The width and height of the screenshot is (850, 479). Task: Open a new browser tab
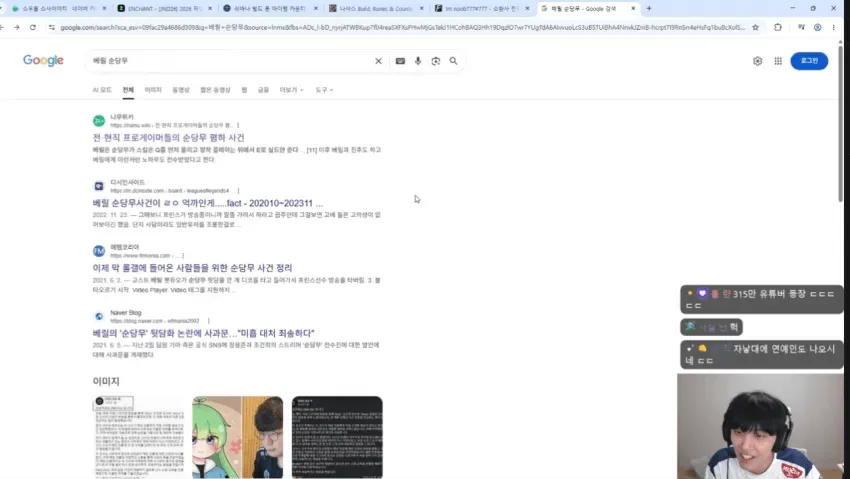(649, 9)
